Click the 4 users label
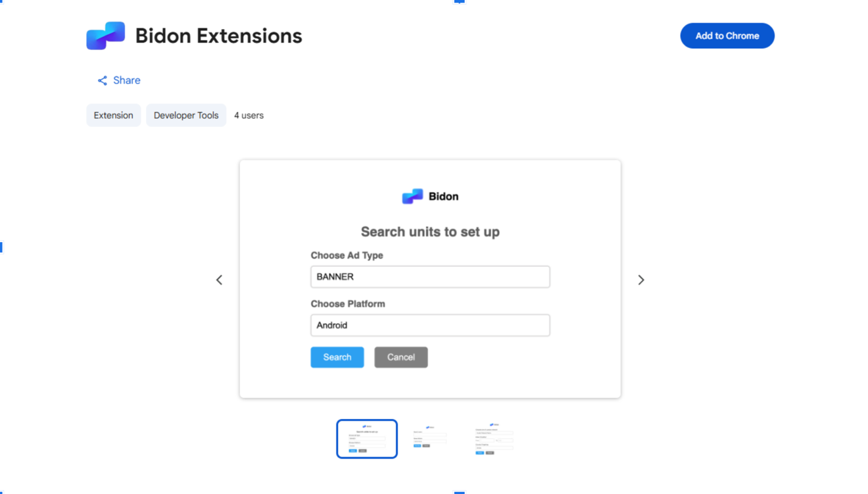 (249, 115)
